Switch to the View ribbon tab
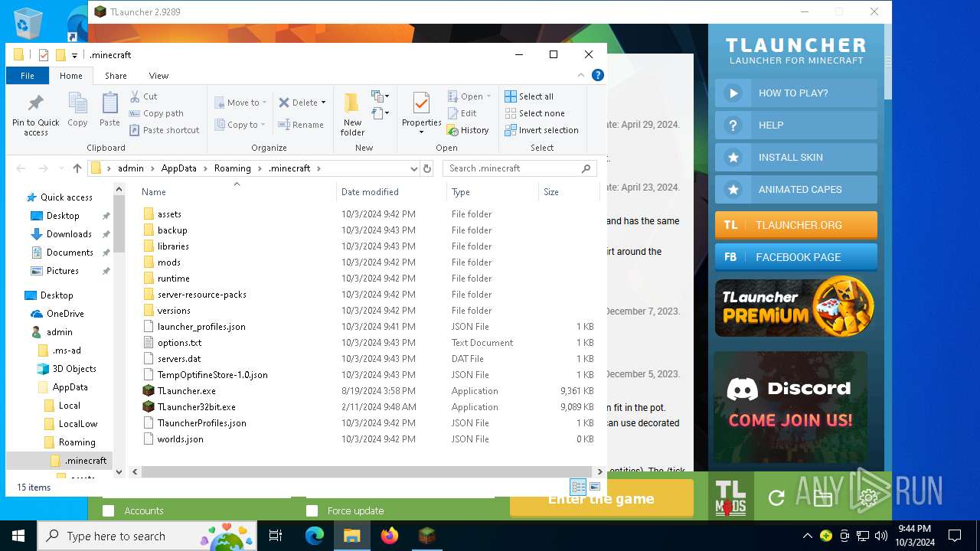980x551 pixels. click(x=158, y=76)
